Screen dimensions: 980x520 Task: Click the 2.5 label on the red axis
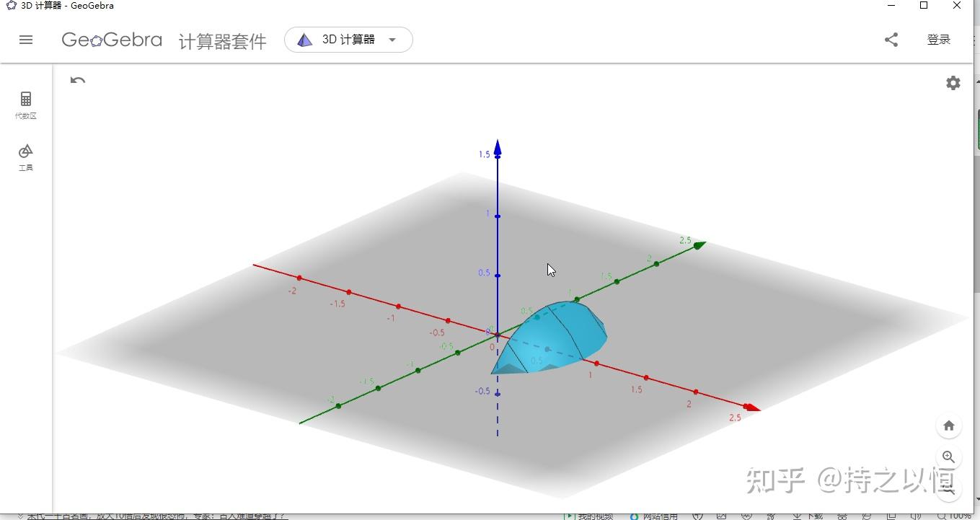click(x=735, y=418)
